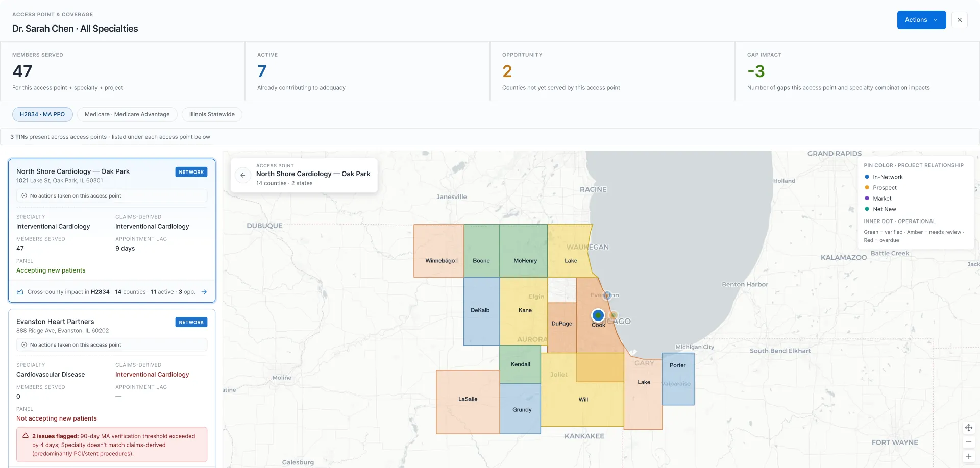
Task: Select Kendall county on the map
Action: click(x=520, y=364)
